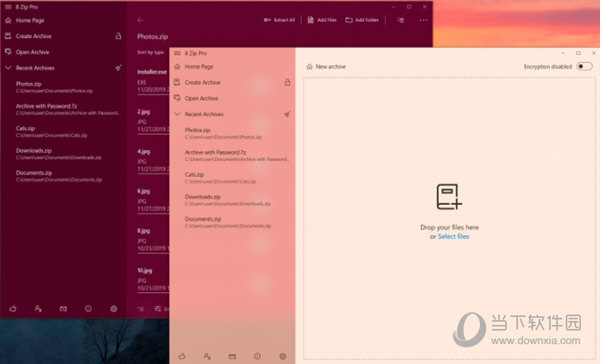The image size is (600, 364).
Task: Click lock icon beside Create Archive, light window
Action: click(287, 82)
